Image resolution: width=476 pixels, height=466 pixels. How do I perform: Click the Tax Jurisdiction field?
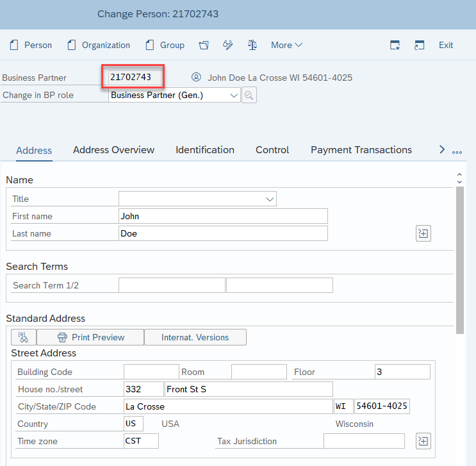(x=364, y=441)
